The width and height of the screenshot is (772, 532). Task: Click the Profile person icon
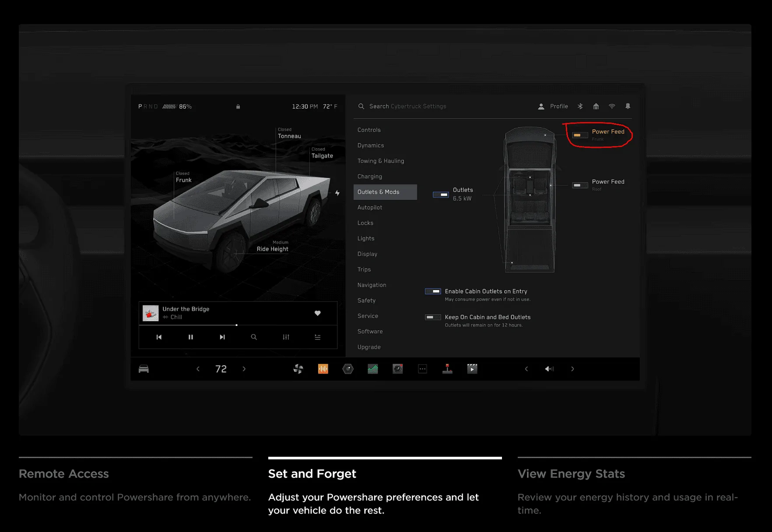pyautogui.click(x=541, y=106)
